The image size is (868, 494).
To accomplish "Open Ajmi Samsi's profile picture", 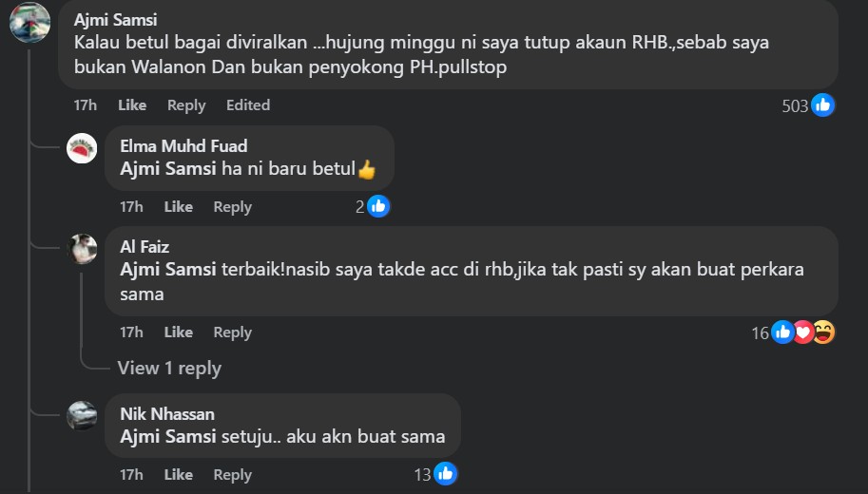I will (29, 22).
